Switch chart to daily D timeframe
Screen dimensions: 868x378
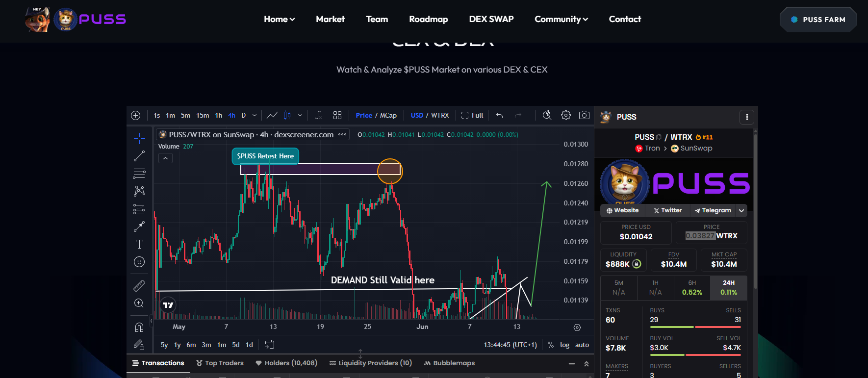click(244, 115)
